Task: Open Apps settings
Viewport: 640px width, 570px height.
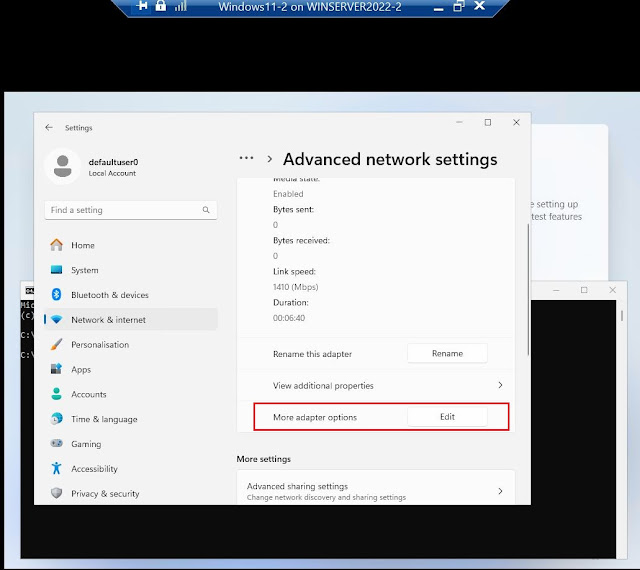Action: click(x=131, y=370)
